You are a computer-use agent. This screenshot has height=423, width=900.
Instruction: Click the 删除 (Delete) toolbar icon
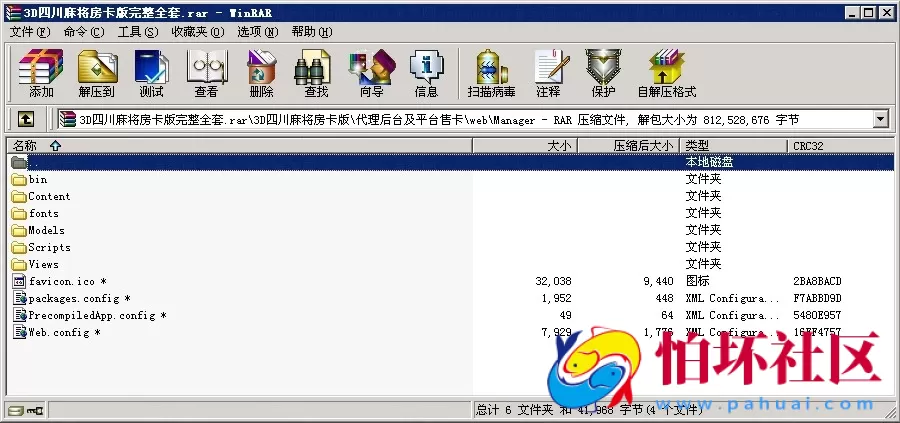[262, 67]
